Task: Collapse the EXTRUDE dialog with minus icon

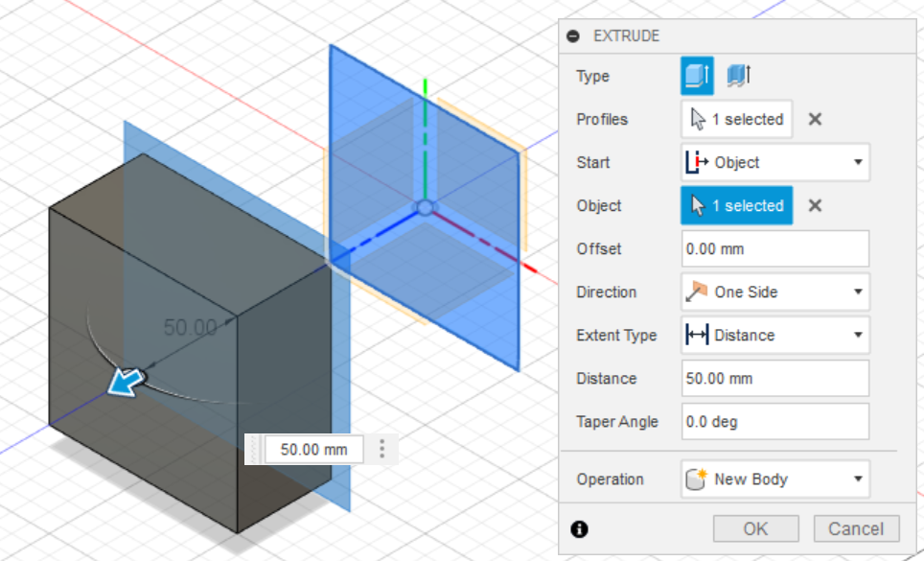Action: 573,35
